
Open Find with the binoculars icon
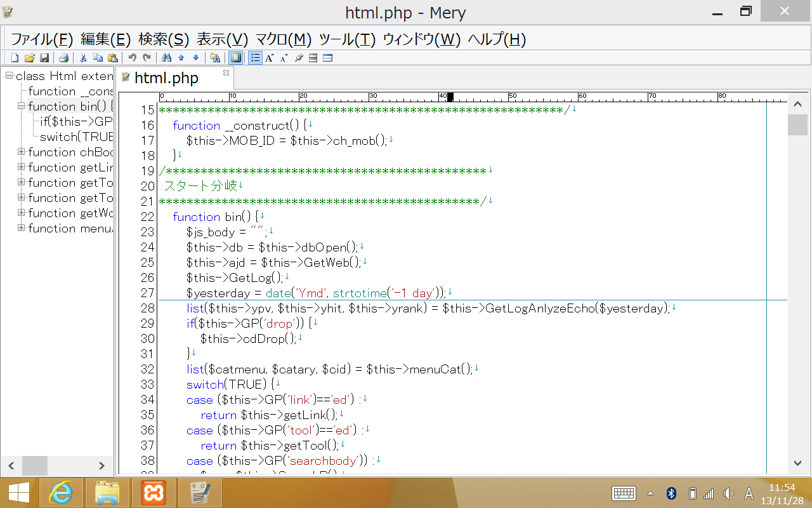167,58
